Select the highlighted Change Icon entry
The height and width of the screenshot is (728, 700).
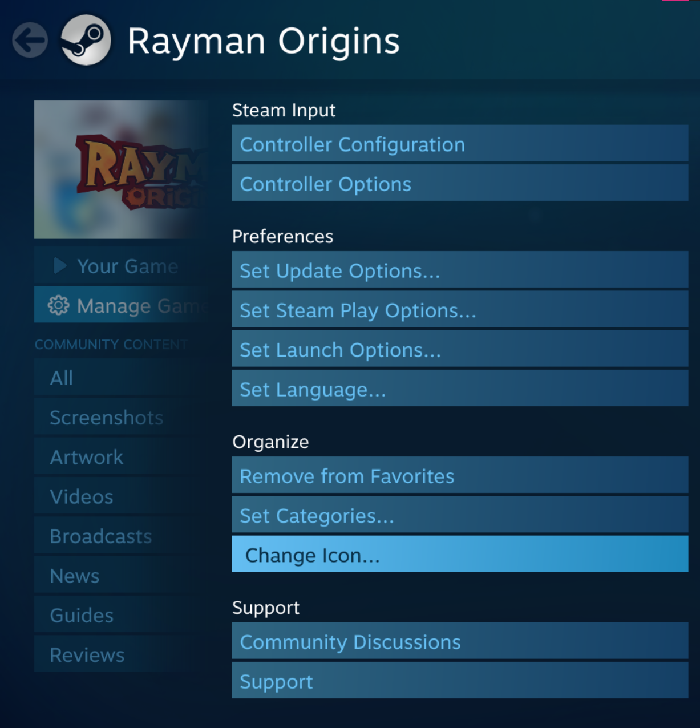click(x=459, y=555)
